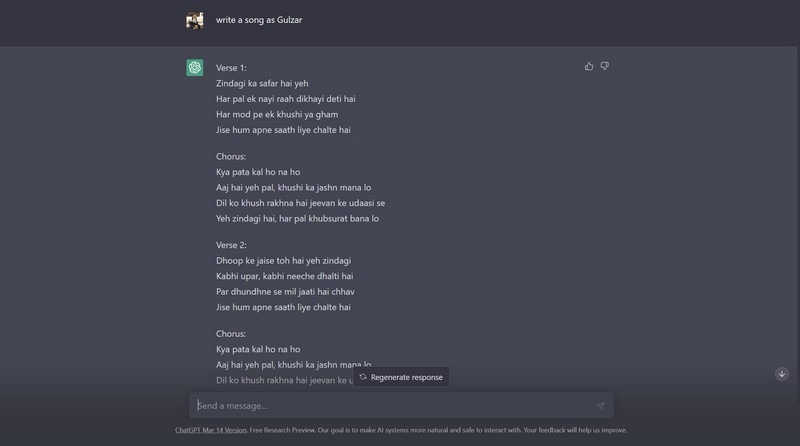Image resolution: width=800 pixels, height=446 pixels.
Task: Click the Chorus heading above Verse 2
Action: click(x=231, y=157)
